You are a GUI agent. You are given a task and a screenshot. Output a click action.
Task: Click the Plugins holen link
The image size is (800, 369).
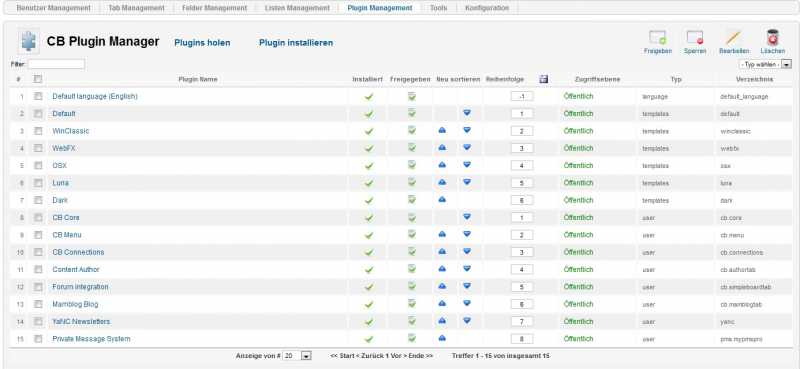coord(202,43)
